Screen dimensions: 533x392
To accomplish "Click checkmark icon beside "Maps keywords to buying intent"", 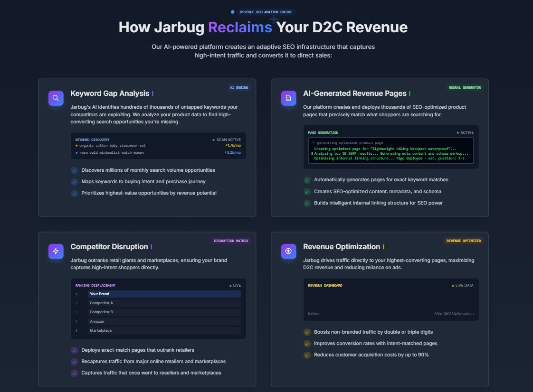I will click(x=74, y=182).
